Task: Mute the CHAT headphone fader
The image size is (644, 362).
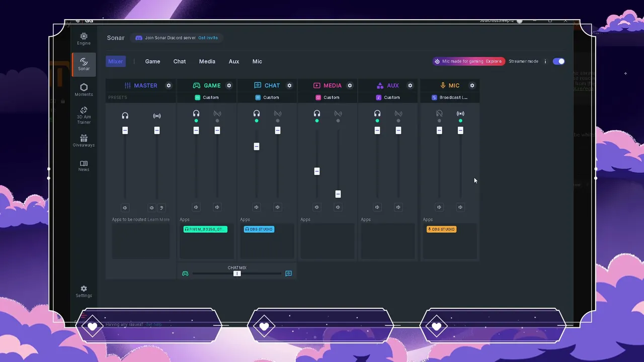Action: [x=257, y=207]
